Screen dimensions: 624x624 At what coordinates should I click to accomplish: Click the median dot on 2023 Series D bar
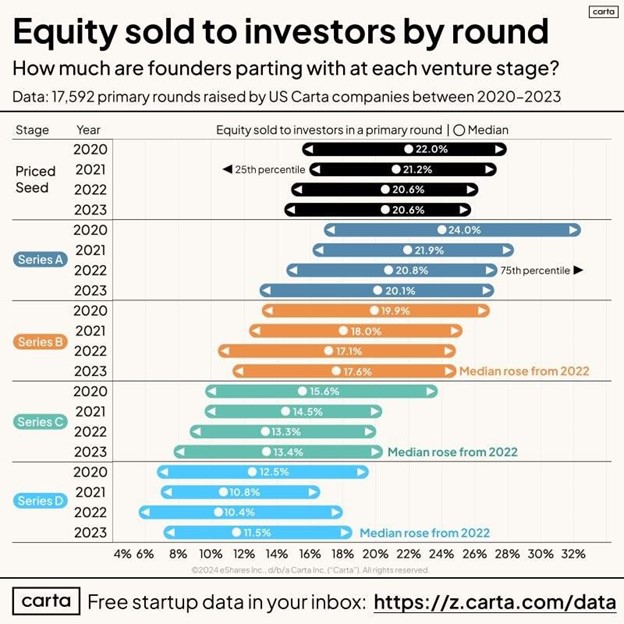[237, 533]
